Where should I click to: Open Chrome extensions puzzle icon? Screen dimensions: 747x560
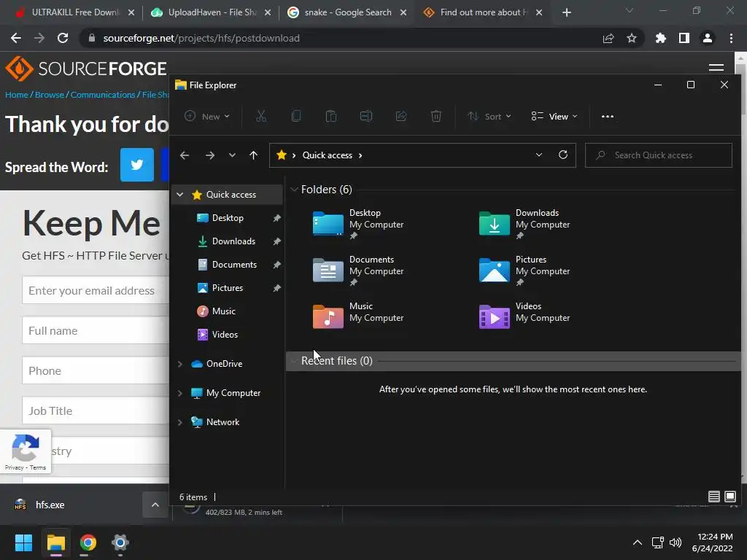[x=660, y=38]
